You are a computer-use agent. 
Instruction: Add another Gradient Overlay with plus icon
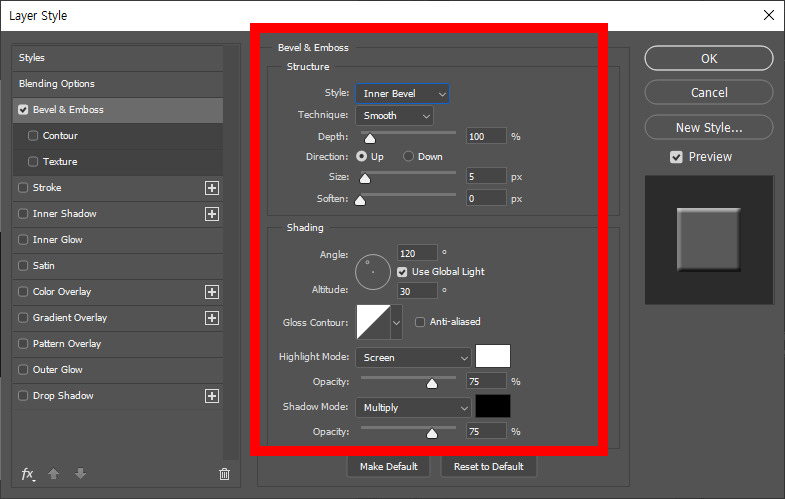point(212,318)
